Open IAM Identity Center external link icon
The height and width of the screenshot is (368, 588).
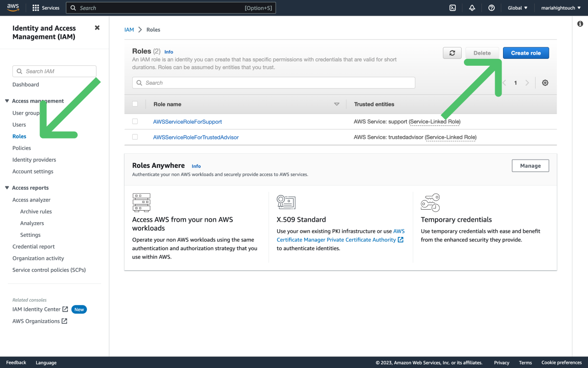(x=65, y=309)
